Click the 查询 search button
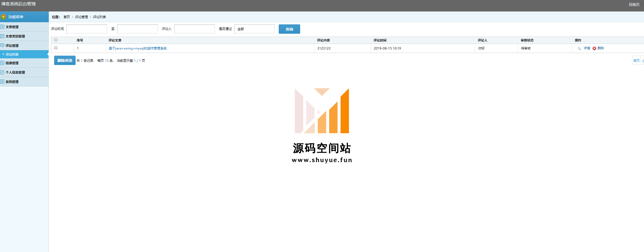 tap(289, 29)
